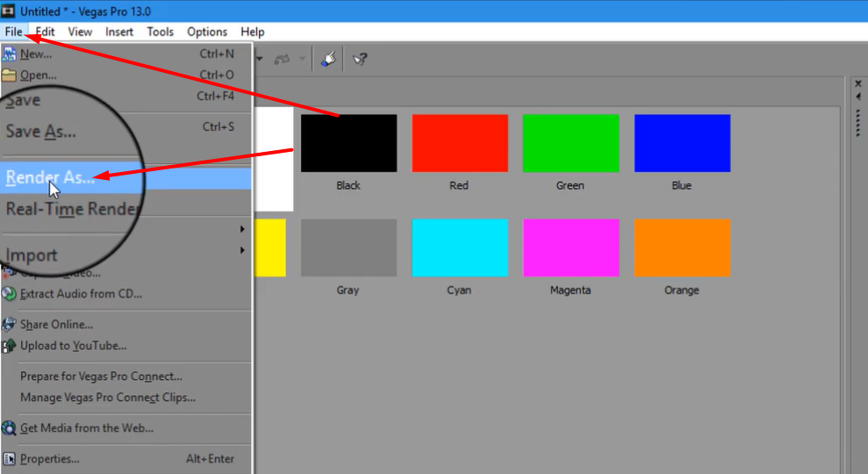
Task: Select the Black solid color preset
Action: (348, 143)
